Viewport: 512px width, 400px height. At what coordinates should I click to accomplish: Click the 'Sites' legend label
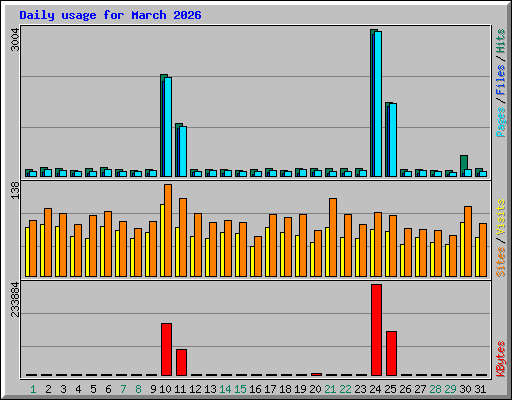[x=501, y=262]
